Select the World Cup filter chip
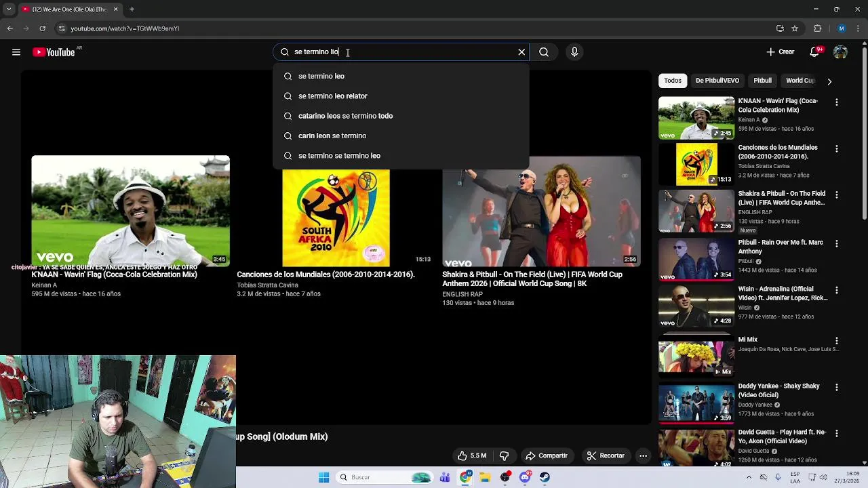This screenshot has height=488, width=868. pyautogui.click(x=800, y=81)
